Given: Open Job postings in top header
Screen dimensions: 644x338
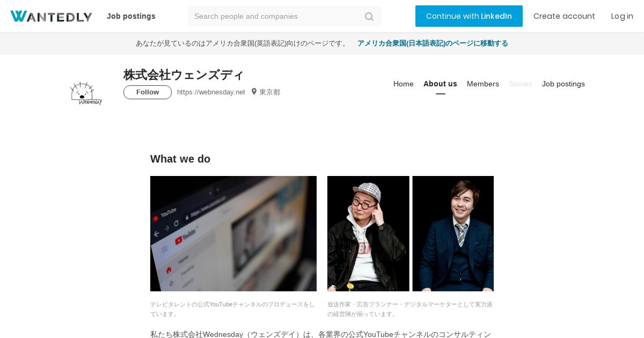Looking at the screenshot, I should 131,16.
